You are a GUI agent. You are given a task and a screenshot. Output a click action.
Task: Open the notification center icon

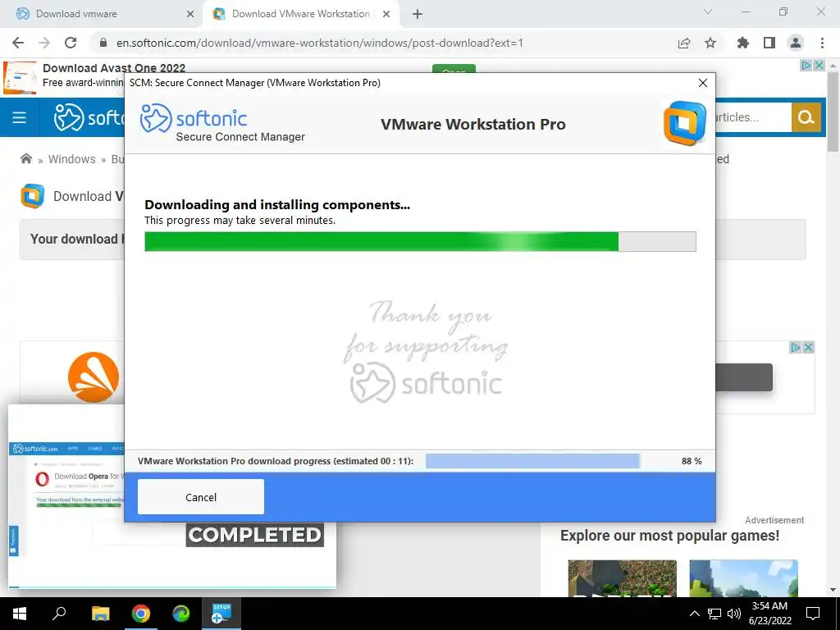click(x=813, y=614)
